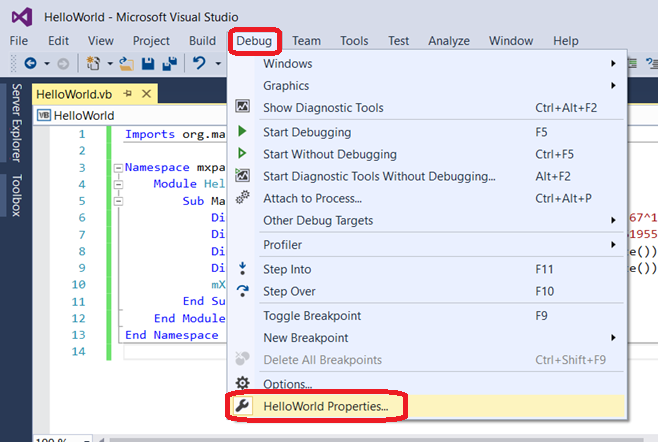Open HelloWorld Properties...

tap(427, 406)
